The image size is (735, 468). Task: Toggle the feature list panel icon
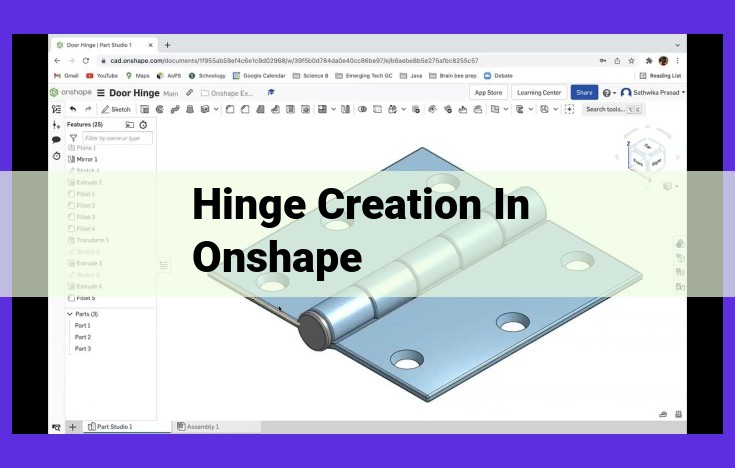pyautogui.click(x=56, y=109)
